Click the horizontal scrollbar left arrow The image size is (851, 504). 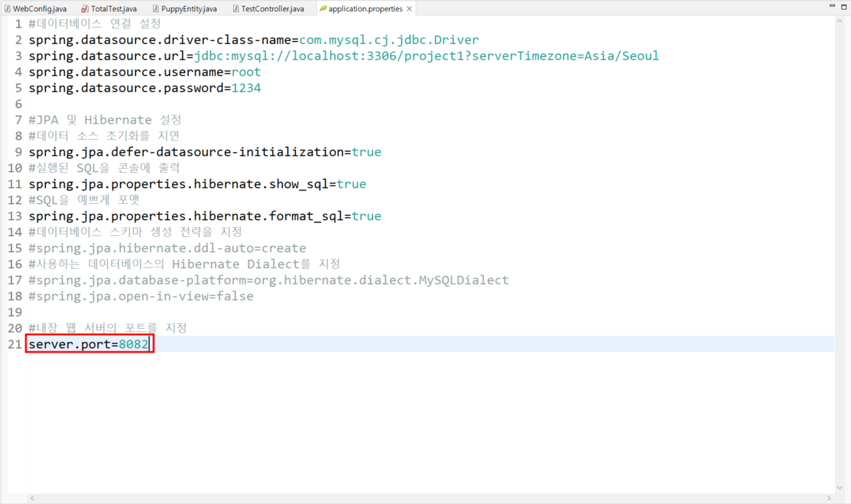[x=32, y=498]
